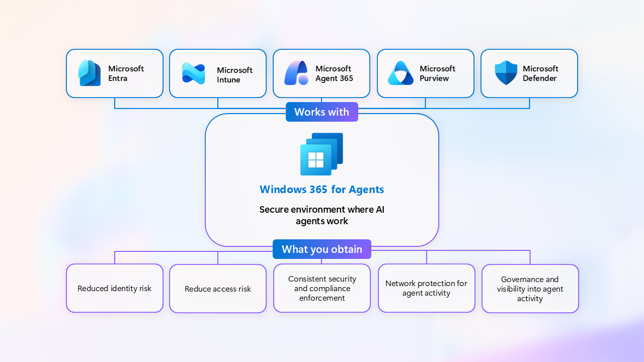Click the Microsoft Agent 365 icon
This screenshot has width=644, height=362.
coord(296,73)
